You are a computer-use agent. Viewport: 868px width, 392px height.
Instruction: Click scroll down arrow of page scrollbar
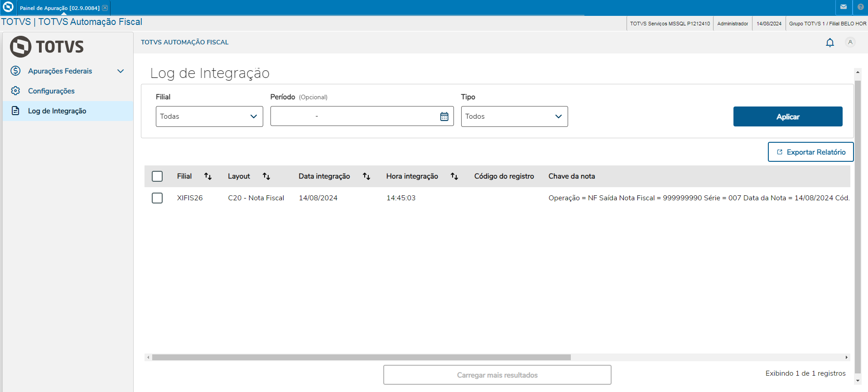(858, 381)
